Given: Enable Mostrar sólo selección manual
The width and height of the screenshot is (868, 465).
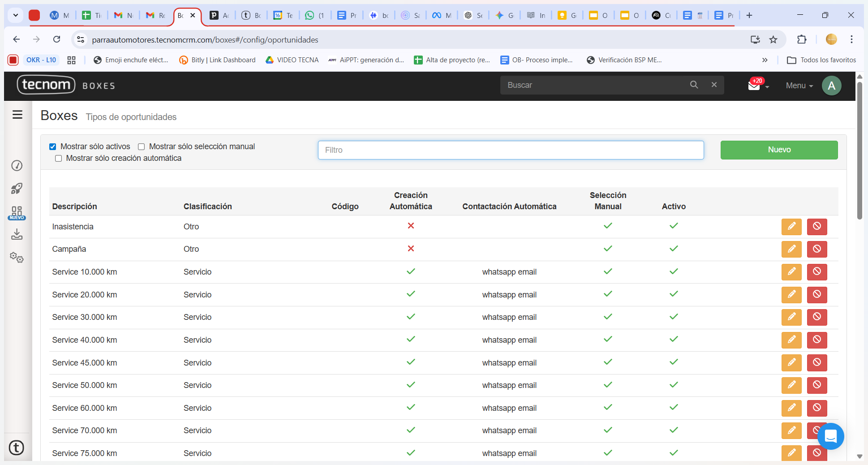Looking at the screenshot, I should [142, 146].
